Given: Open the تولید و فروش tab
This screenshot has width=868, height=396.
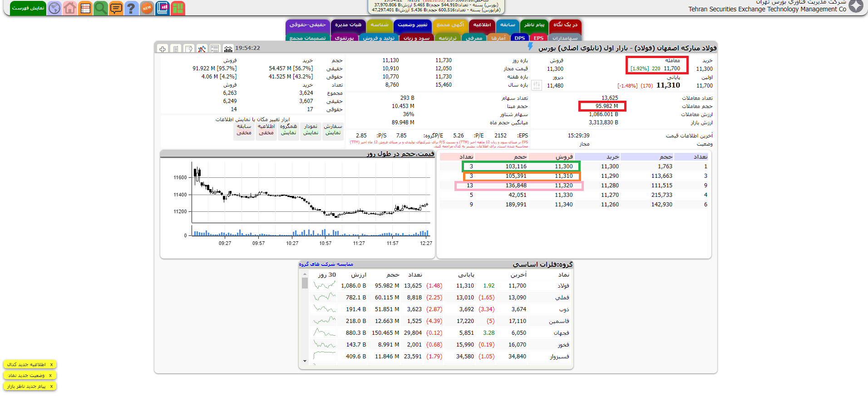Looking at the screenshot, I should (x=379, y=38).
